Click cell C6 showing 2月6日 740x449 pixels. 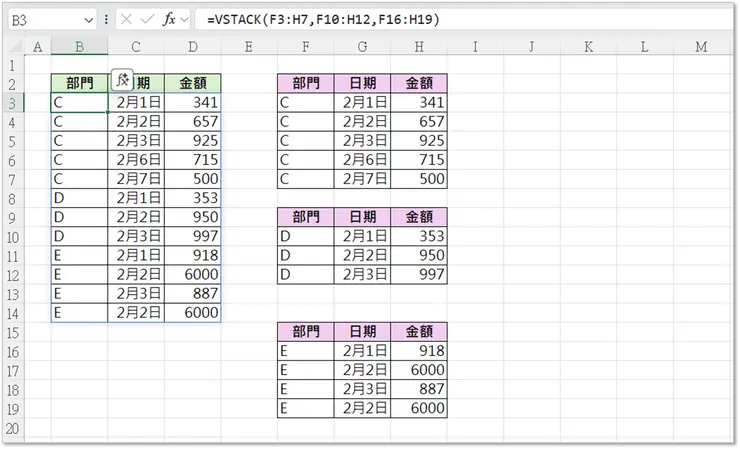136,160
